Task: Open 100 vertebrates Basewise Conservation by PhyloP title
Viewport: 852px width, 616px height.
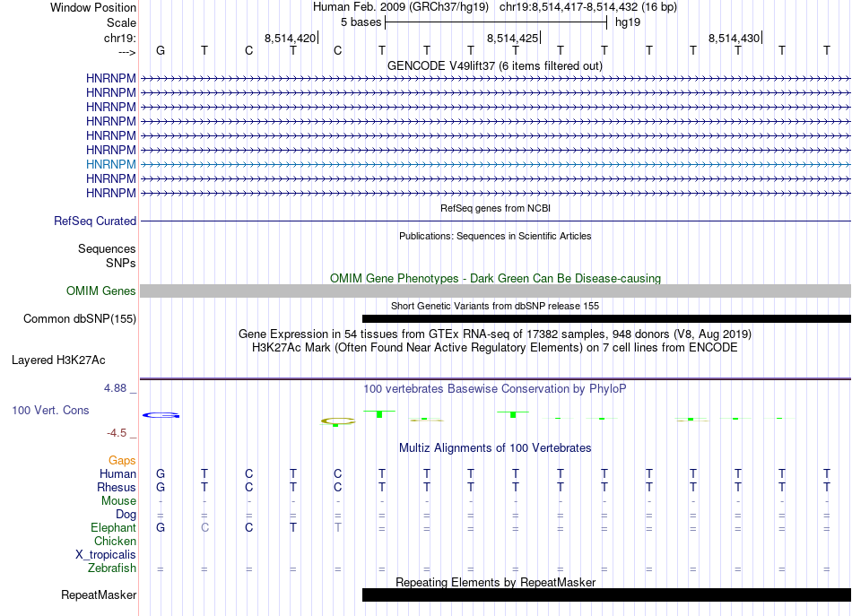Action: point(494,389)
